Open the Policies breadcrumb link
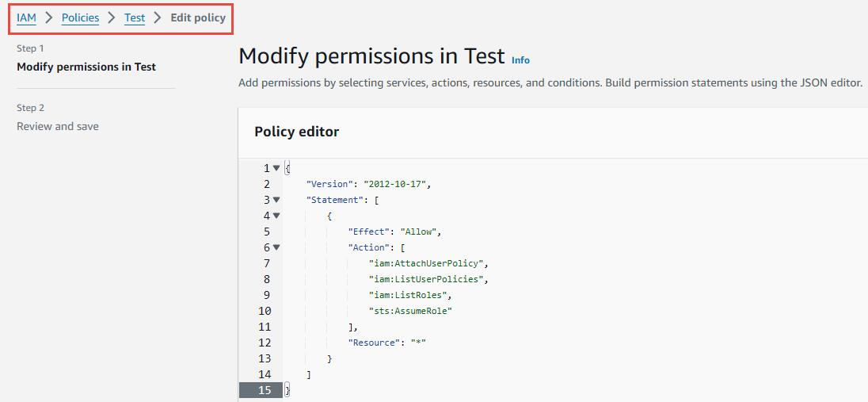Viewport: 868px width, 402px height. click(x=80, y=17)
